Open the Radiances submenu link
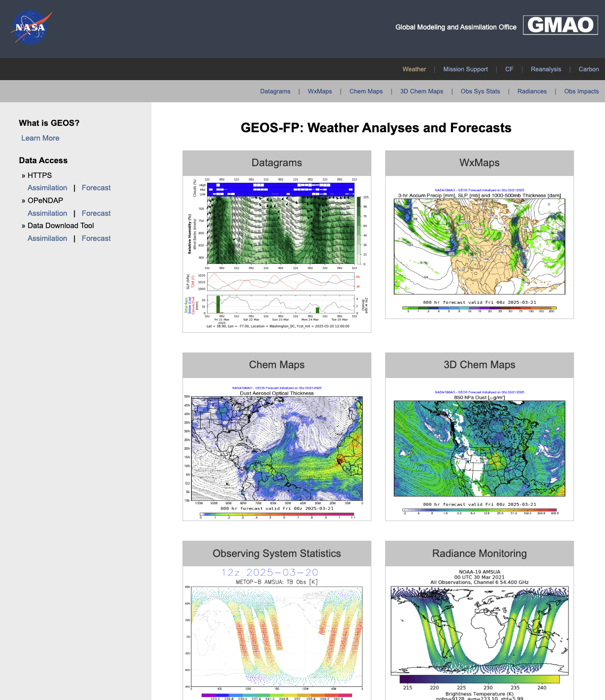Viewport: 605px width, 700px height. (x=532, y=91)
